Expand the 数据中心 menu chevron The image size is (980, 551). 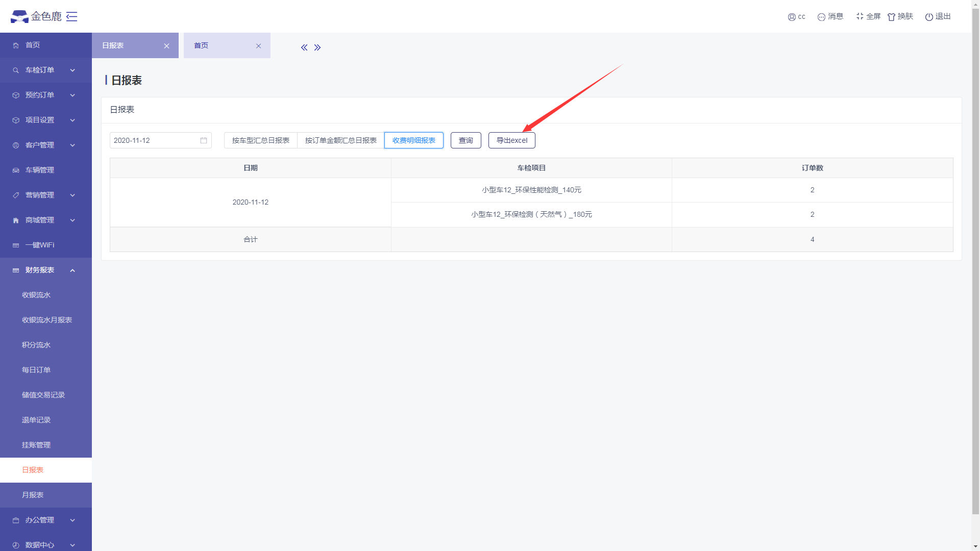point(72,545)
